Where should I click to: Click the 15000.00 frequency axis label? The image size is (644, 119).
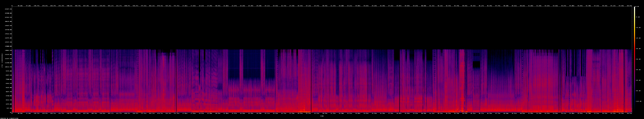pyautogui.click(x=8, y=46)
